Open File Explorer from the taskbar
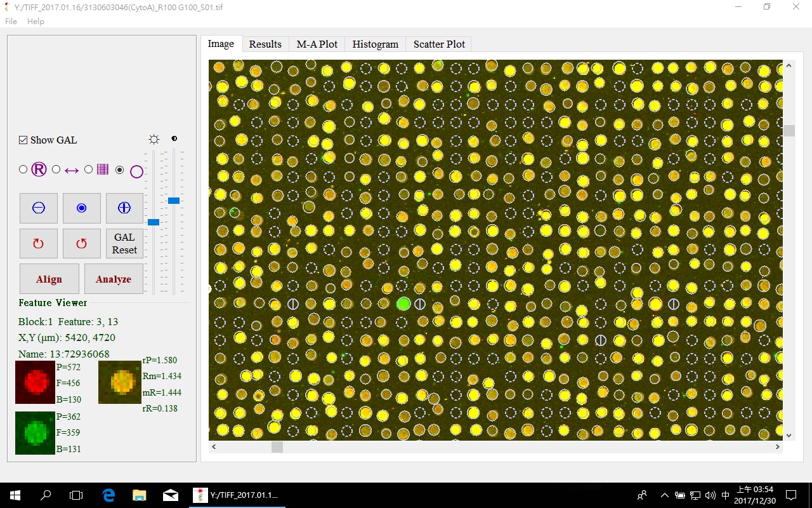812x508 pixels. 140,495
